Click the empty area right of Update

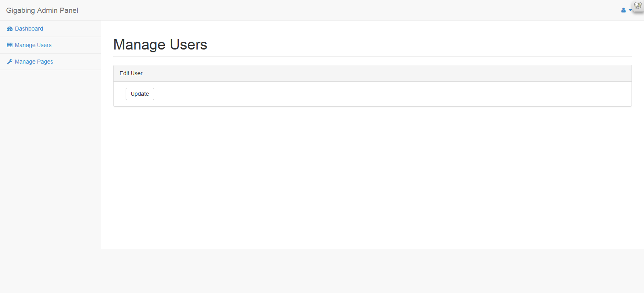(x=362, y=94)
